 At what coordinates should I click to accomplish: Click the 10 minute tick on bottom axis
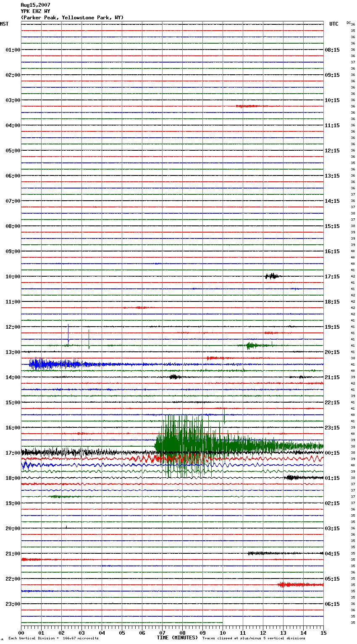click(223, 633)
